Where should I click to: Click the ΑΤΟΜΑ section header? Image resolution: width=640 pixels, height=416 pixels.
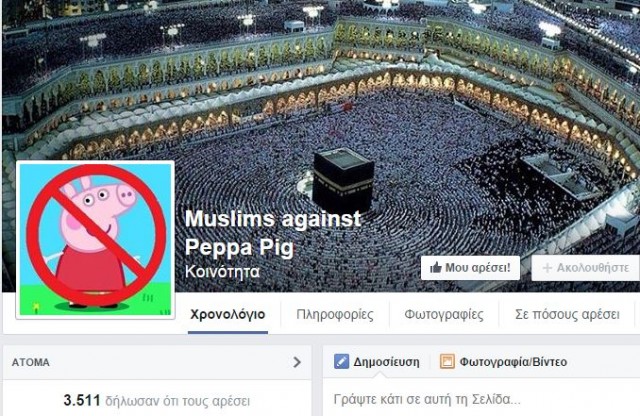[157, 362]
